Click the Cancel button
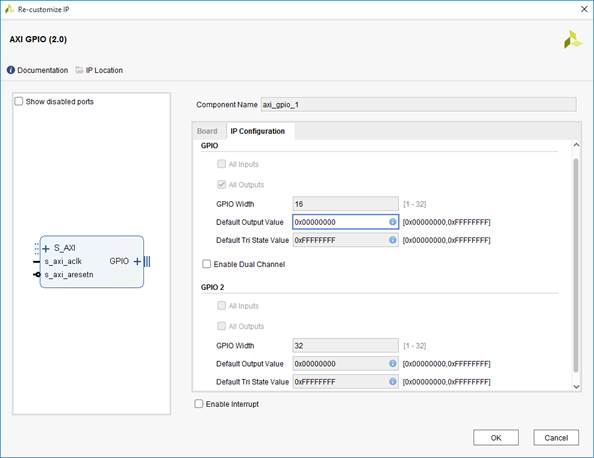Viewport: 594px width, 458px height. tap(556, 438)
